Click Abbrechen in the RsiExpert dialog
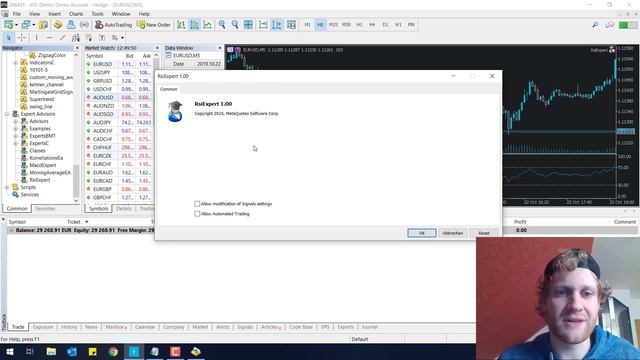The height and width of the screenshot is (360, 640). coord(453,233)
